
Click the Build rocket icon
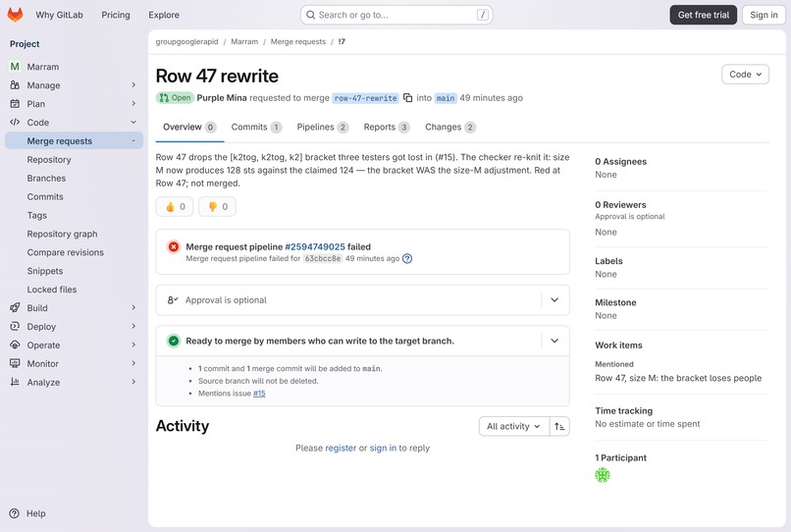[15, 308]
